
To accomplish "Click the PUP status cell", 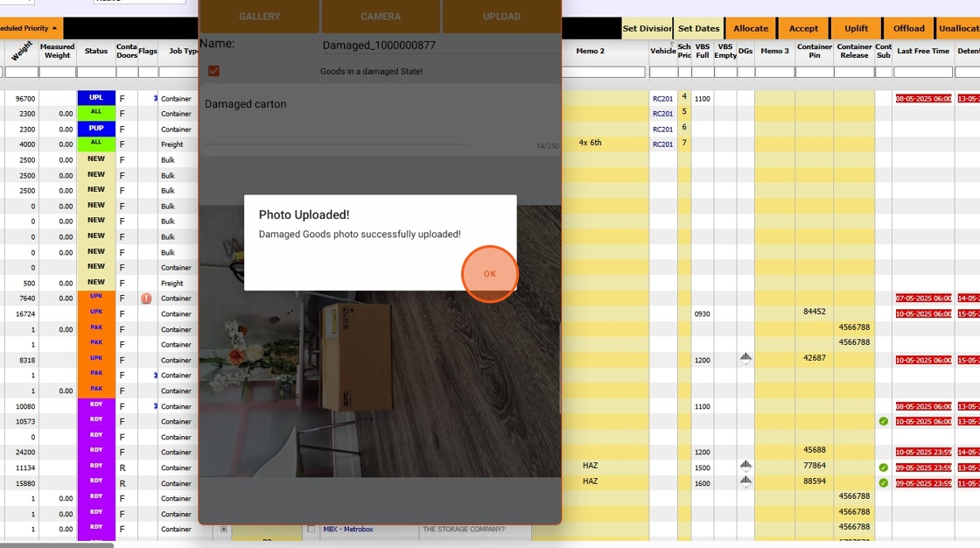I will coord(96,128).
